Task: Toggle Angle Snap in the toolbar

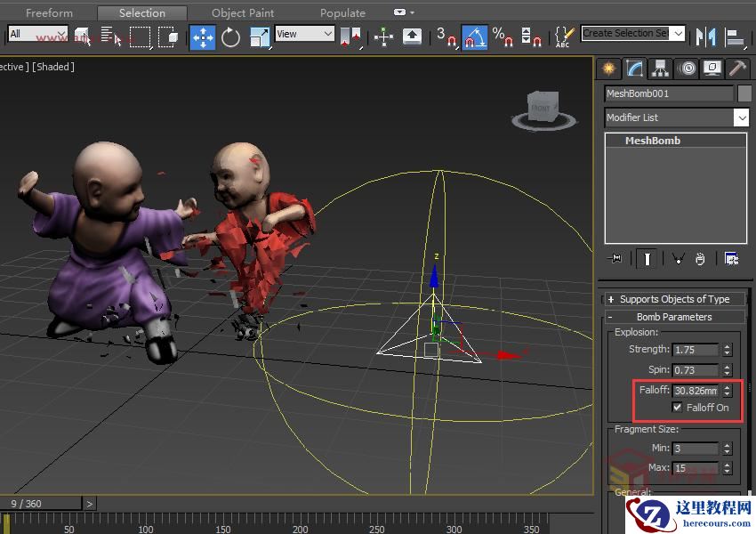Action: click(x=475, y=36)
